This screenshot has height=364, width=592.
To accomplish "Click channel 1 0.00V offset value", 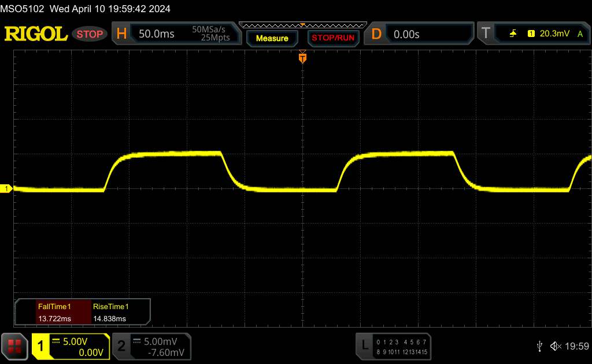I will click(91, 352).
